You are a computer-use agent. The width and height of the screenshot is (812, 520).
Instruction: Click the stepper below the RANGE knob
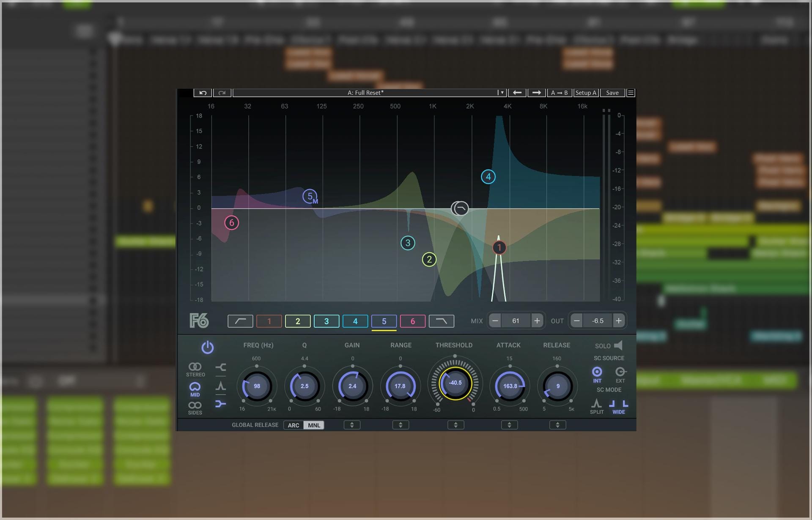(x=401, y=425)
